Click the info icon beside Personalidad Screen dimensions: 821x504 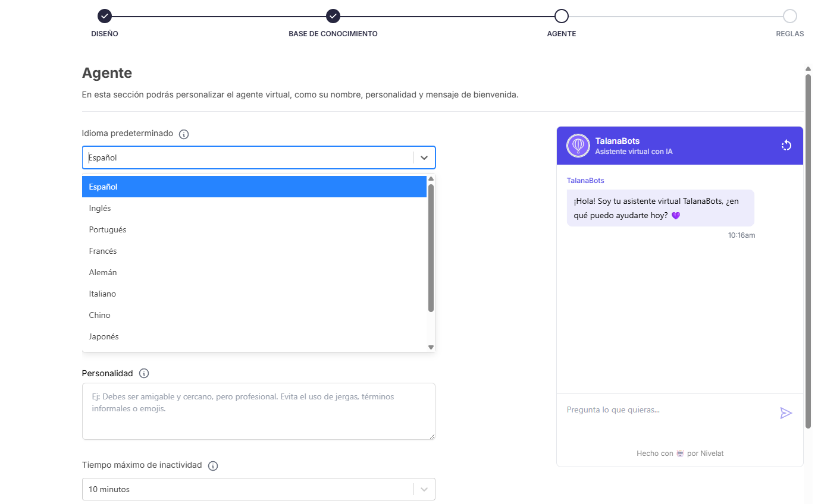tap(143, 373)
